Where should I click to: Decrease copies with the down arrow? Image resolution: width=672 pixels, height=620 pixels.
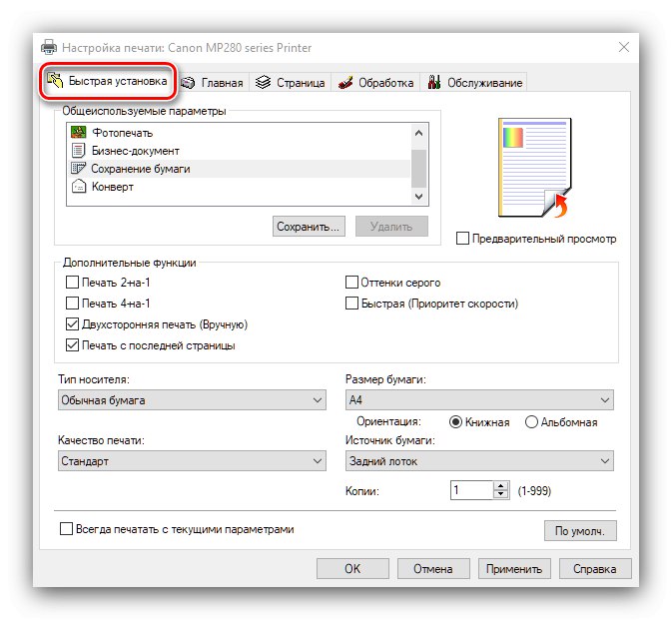click(x=500, y=494)
